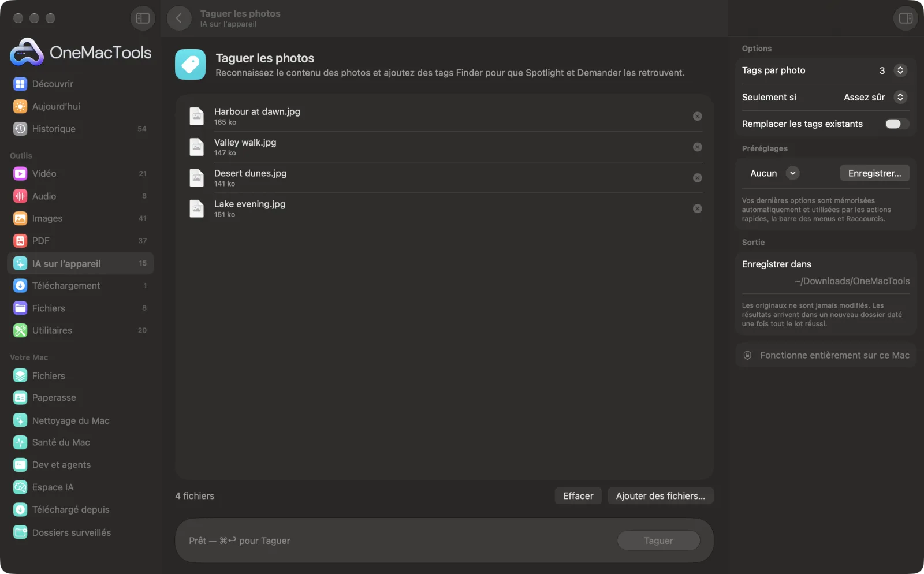
Task: Click the Dev et agents icon
Action: (20, 465)
